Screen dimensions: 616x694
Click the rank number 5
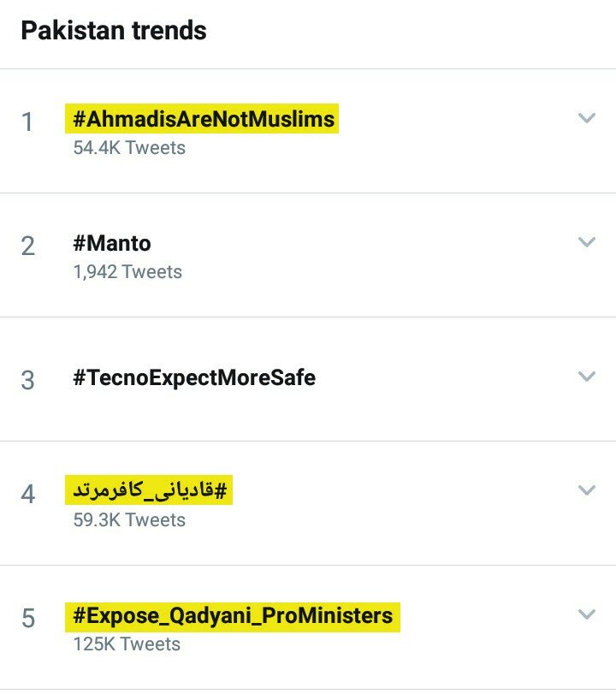[x=27, y=619]
